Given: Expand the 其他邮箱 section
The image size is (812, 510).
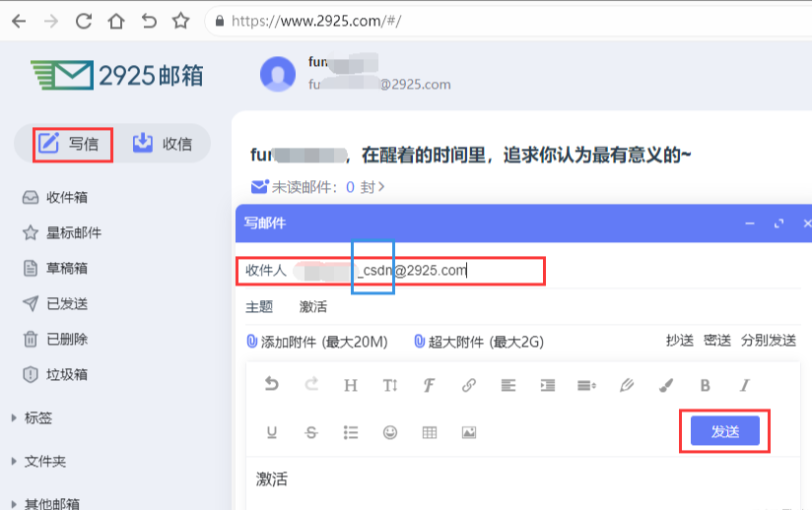Looking at the screenshot, I should tap(49, 503).
